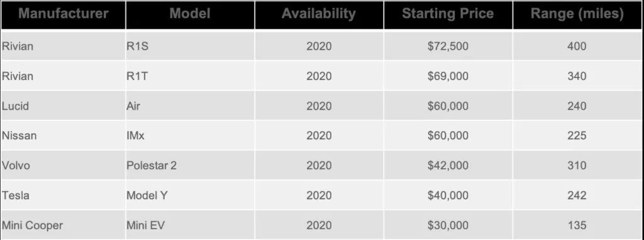644x240 pixels.
Task: Click the Nissan manufacturer cell
Action: point(64,135)
